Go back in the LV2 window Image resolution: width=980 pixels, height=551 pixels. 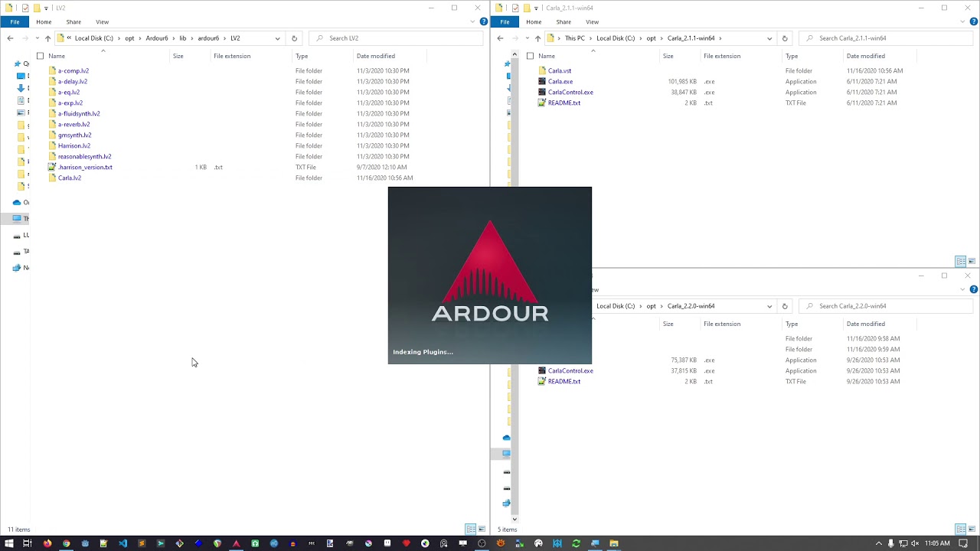[10, 38]
